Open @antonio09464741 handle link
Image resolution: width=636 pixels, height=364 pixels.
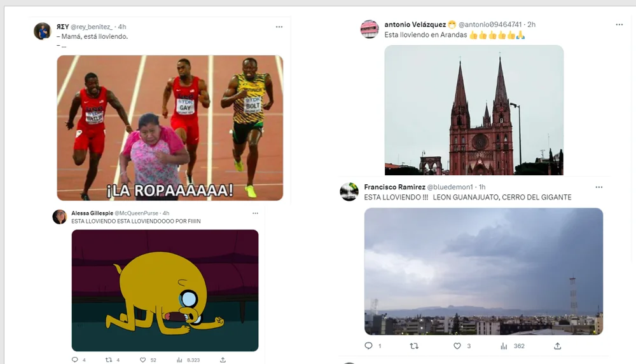[490, 25]
